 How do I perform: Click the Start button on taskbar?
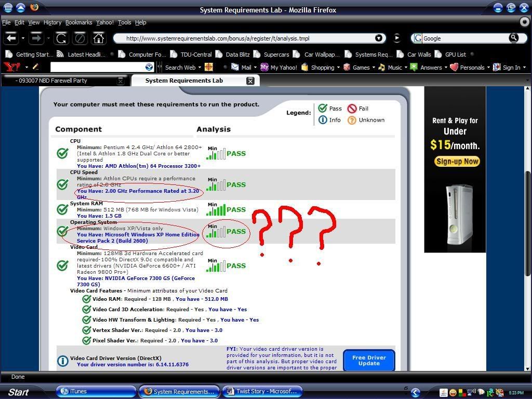point(18,392)
